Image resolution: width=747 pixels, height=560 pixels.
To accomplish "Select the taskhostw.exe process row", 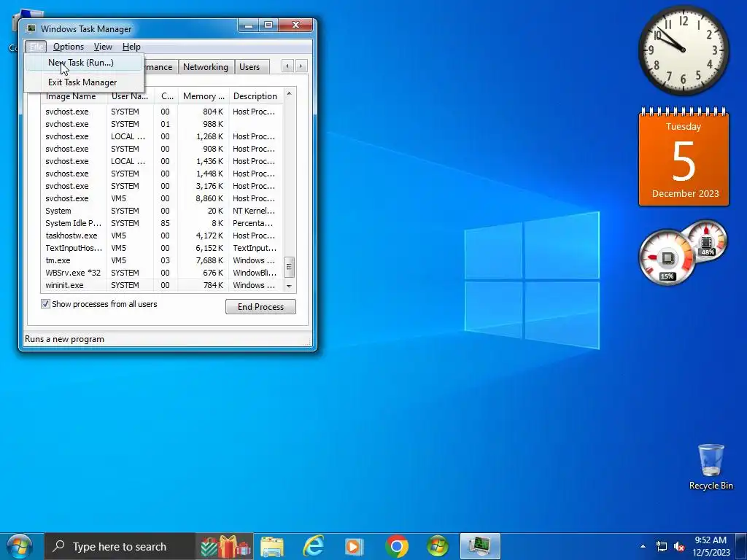I will pyautogui.click(x=161, y=236).
